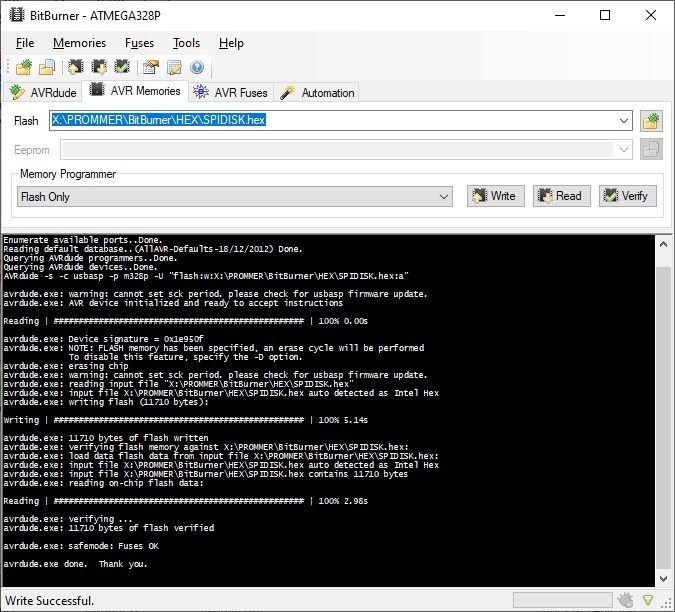The height and width of the screenshot is (612, 675).
Task: Click the disabled eeprom browse icon
Action: pos(651,149)
